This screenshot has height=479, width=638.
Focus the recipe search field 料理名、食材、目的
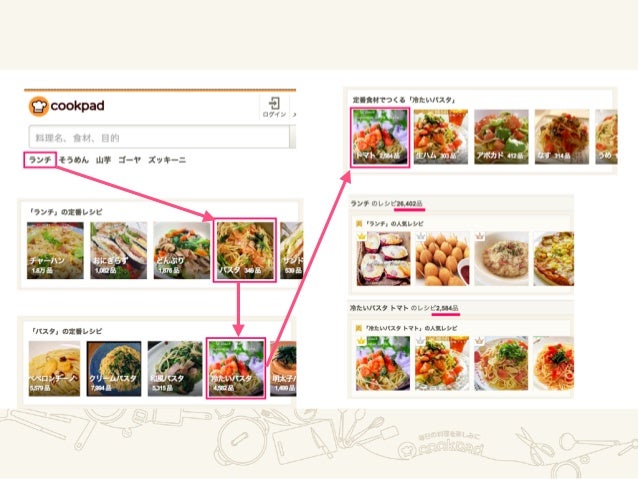click(x=159, y=138)
